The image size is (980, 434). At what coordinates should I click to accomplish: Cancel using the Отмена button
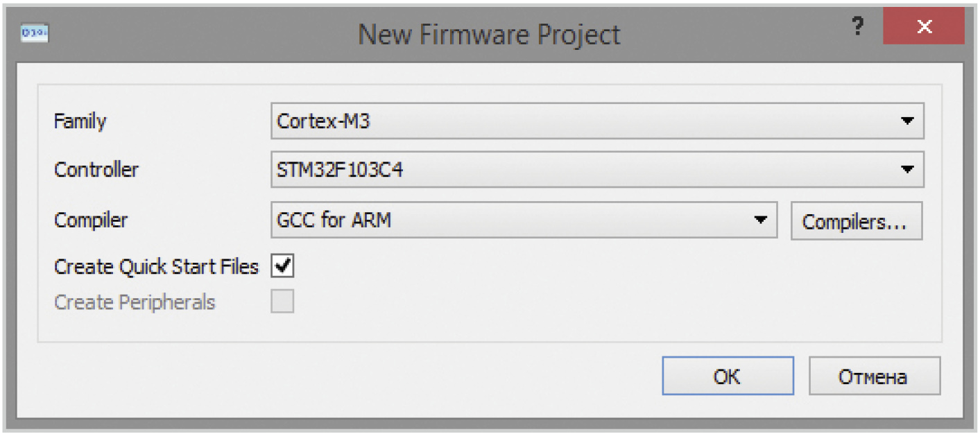874,376
